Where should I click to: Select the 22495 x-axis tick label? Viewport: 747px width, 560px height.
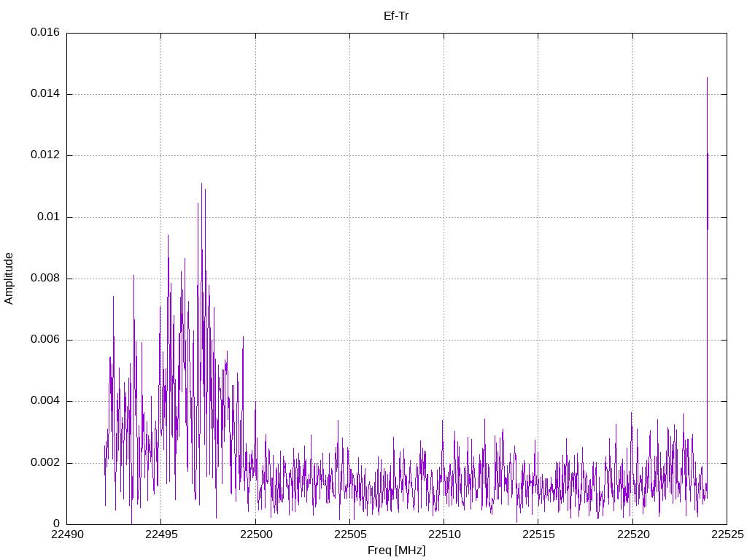160,535
